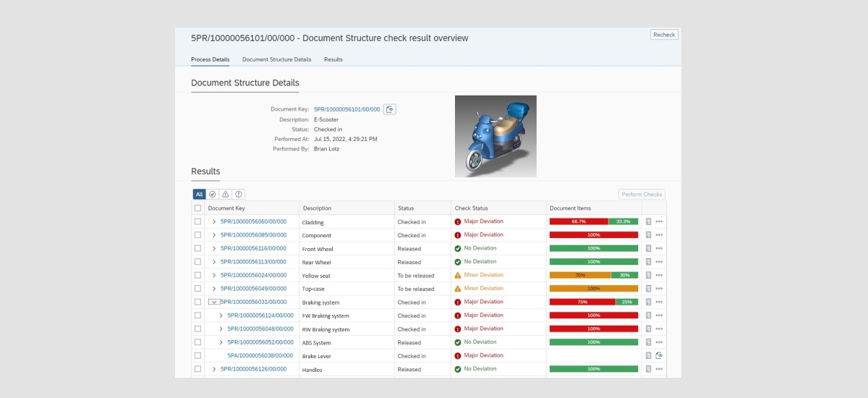Open details sheet icon for Rear Wheel row
The width and height of the screenshot is (868, 398).
pyautogui.click(x=649, y=262)
